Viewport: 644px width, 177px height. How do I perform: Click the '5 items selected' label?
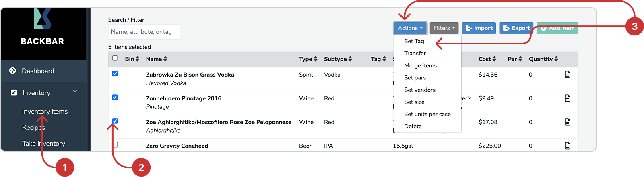[x=130, y=47]
